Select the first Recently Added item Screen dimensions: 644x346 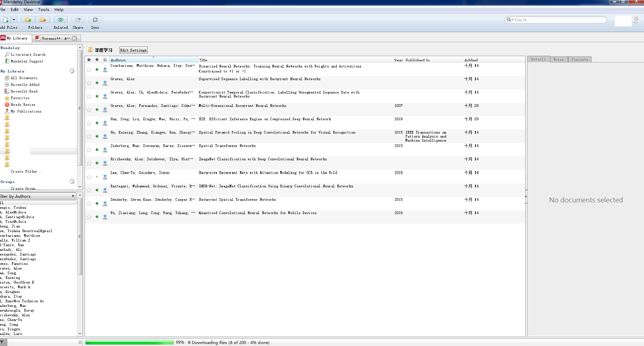pyautogui.click(x=25, y=84)
